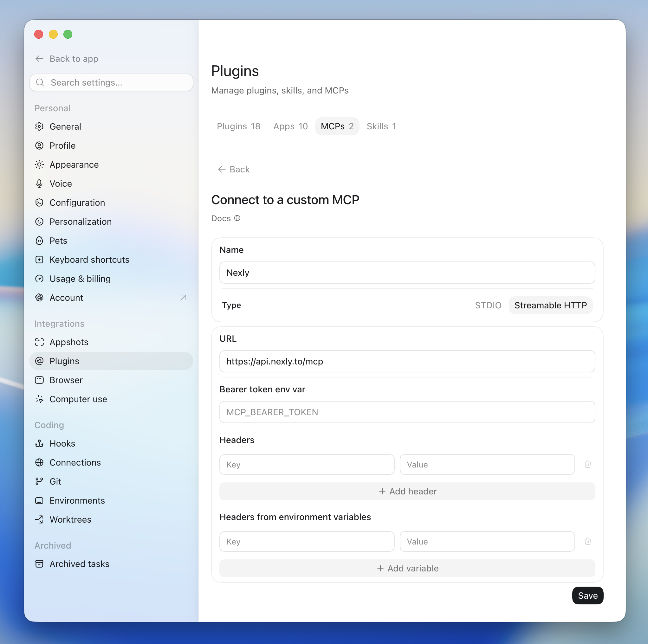Click the Appearance sun icon
Screen dimensions: 648x644
(39, 164)
